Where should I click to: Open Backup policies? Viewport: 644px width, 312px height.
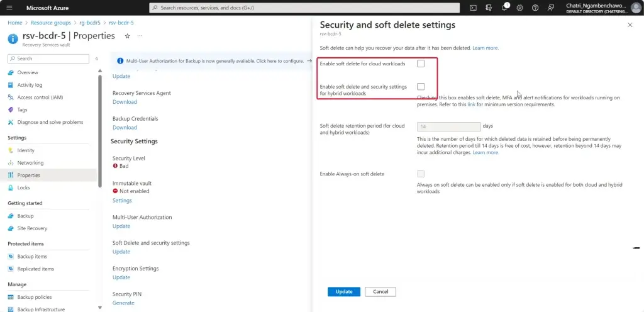coord(35,297)
